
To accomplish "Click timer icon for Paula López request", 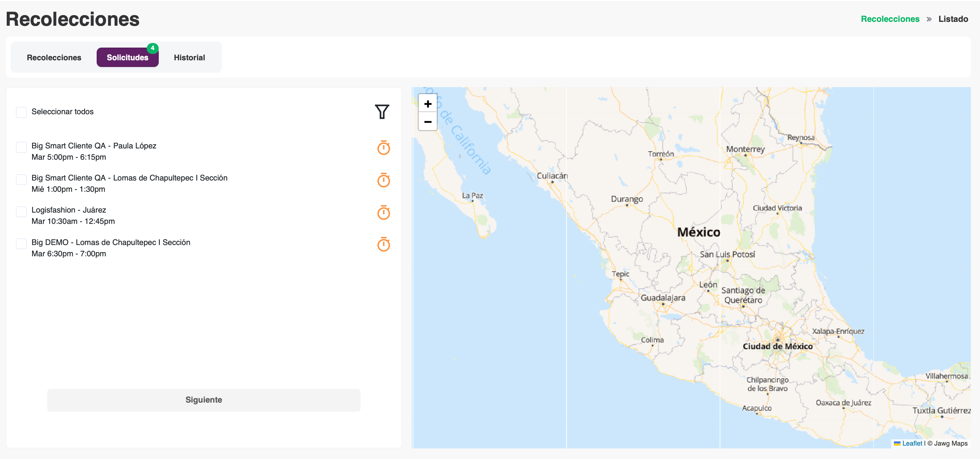I will click(383, 148).
